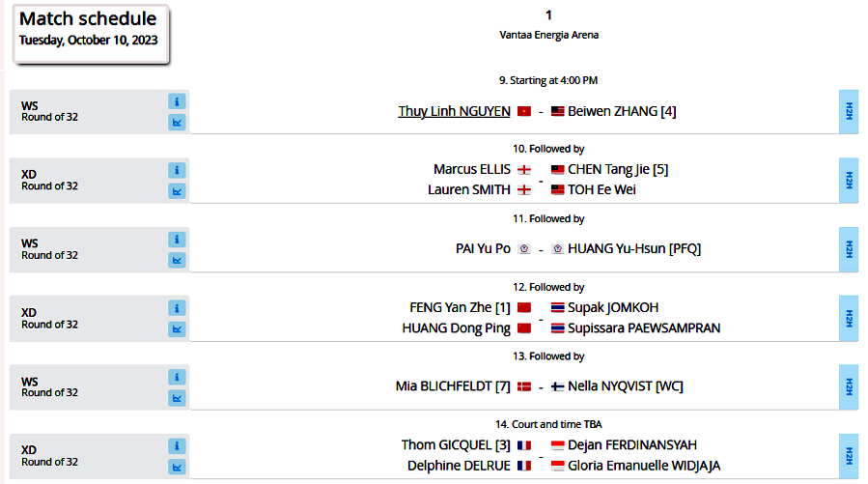Viewport: 868px width, 484px height.
Task: Open H2H for Blichfeldt vs Nyqvist match
Action: coord(849,386)
